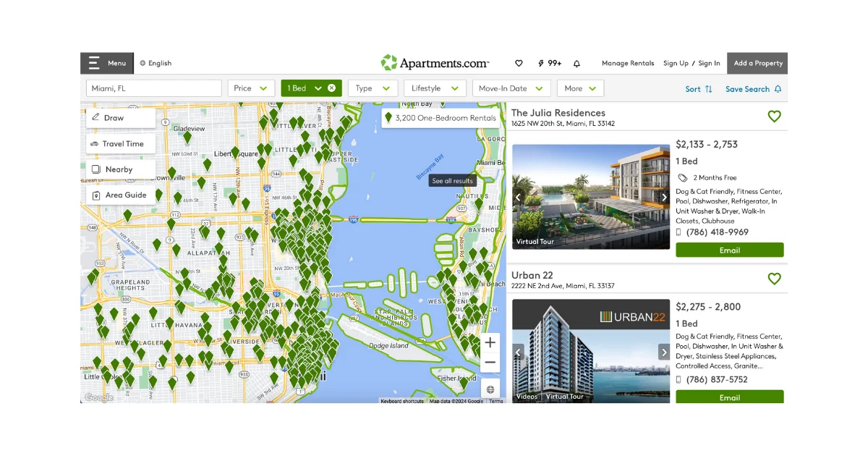This screenshot has height=456, width=868.
Task: Open the hamburger Menu button
Action: [107, 63]
